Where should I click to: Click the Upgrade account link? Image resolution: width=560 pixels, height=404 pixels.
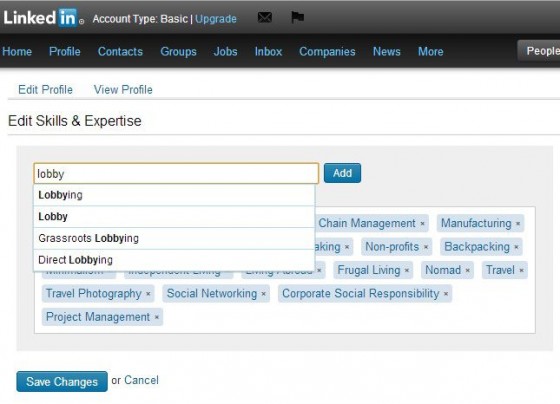coord(216,19)
